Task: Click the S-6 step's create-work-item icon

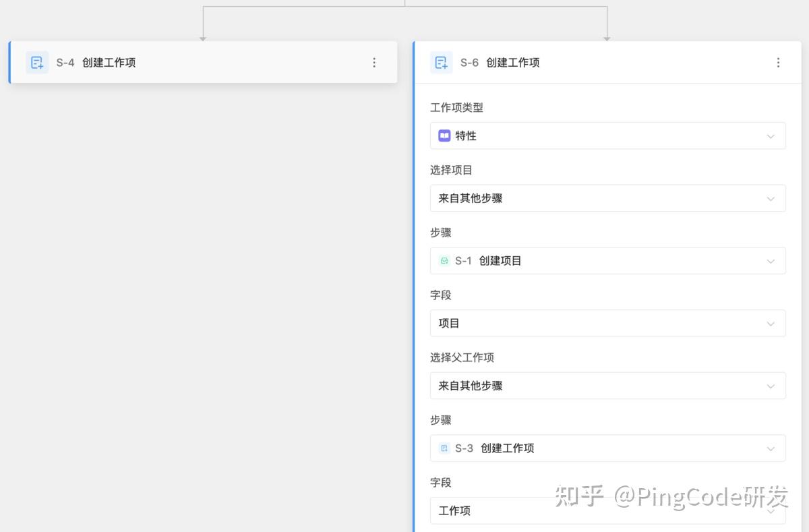Action: pos(442,63)
